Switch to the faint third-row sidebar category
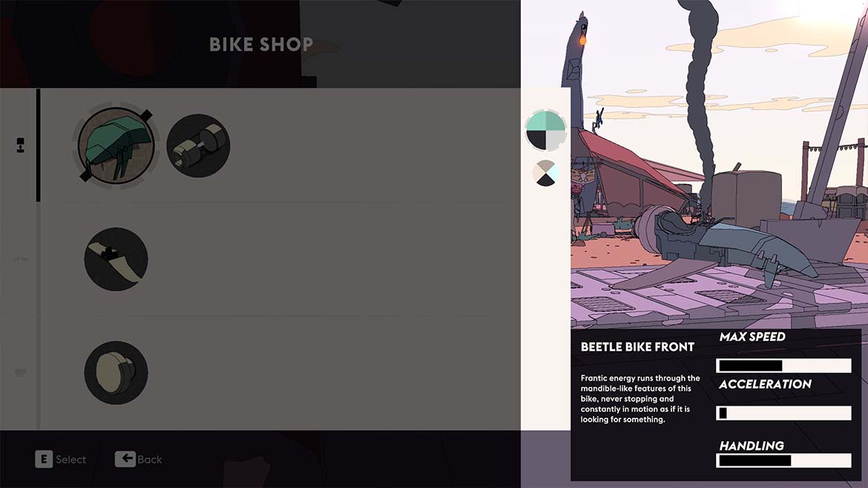Screen dimensions: 868x488 21,372
